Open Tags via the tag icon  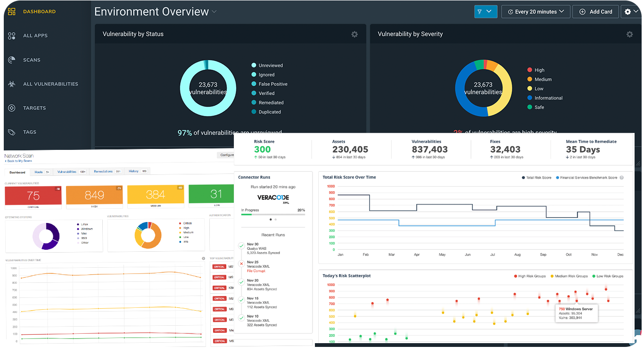pyautogui.click(x=12, y=132)
